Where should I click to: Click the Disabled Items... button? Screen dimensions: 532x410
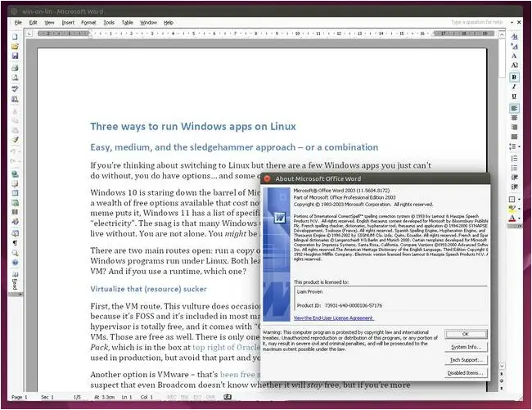pyautogui.click(x=466, y=372)
